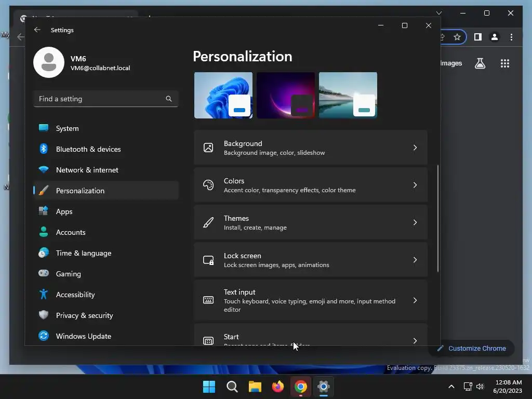This screenshot has height=399, width=532.
Task: Click the Start grid icon
Action: pos(208,341)
